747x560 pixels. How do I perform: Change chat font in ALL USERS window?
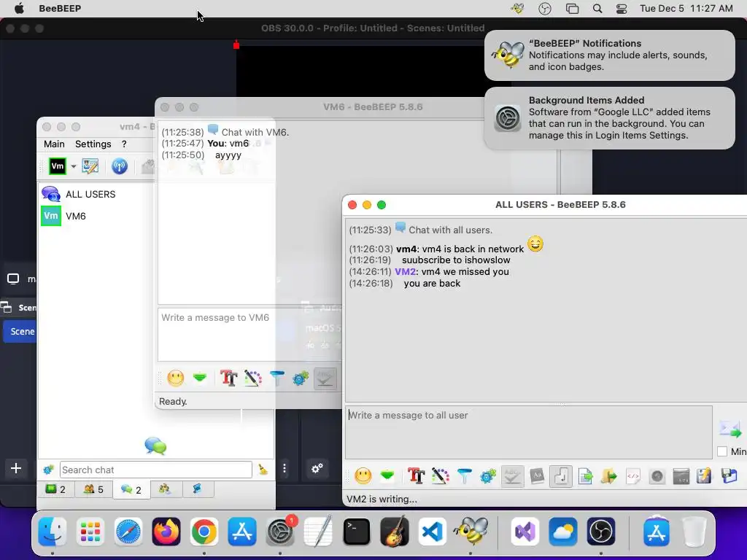pyautogui.click(x=416, y=475)
